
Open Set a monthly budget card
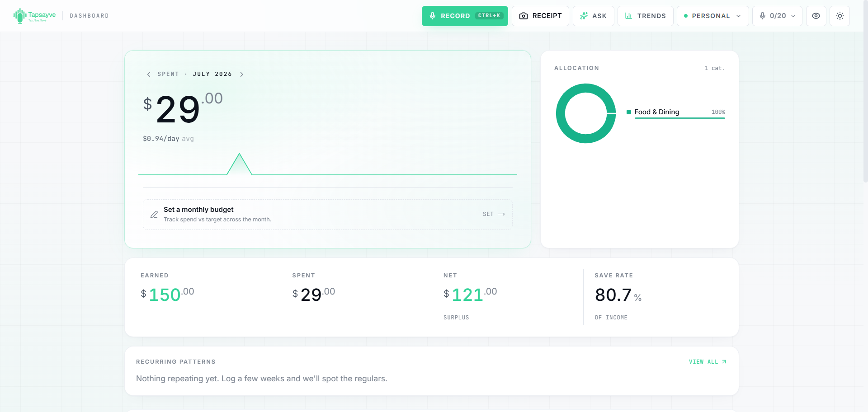[328, 215]
